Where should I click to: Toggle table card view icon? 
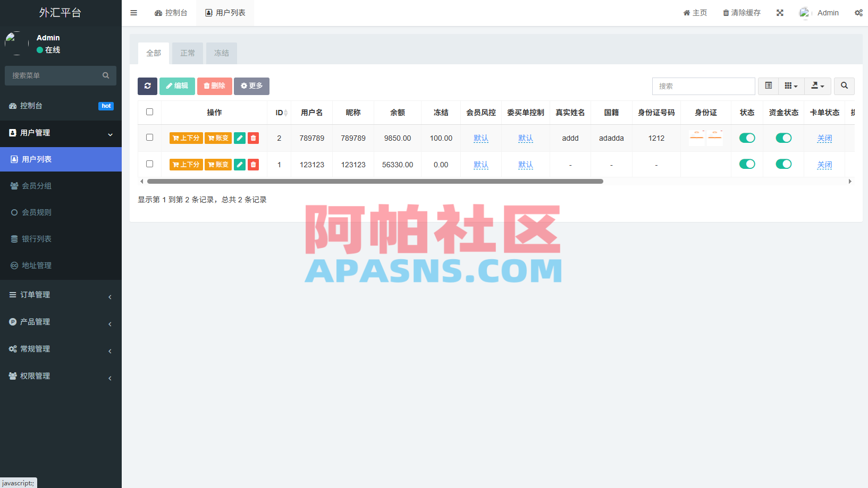coord(768,86)
